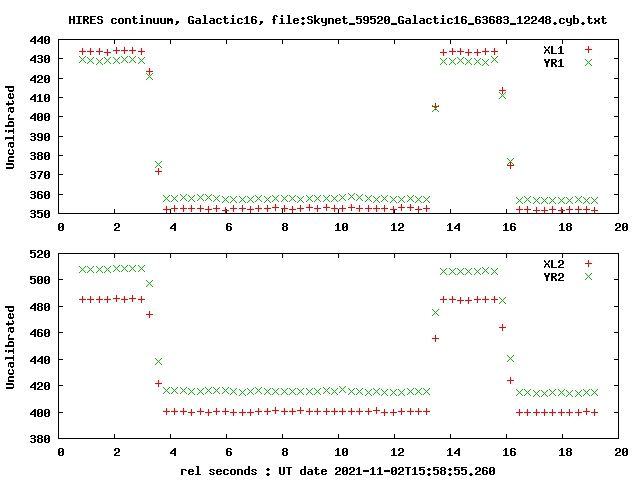Click the 380 tick of the XL2/YR2 plot
The image size is (640, 480).
point(40,439)
